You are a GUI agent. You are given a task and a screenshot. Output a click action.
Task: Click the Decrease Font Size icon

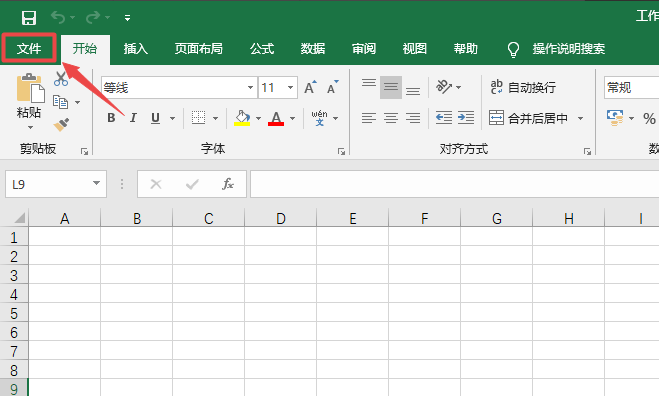click(x=333, y=87)
